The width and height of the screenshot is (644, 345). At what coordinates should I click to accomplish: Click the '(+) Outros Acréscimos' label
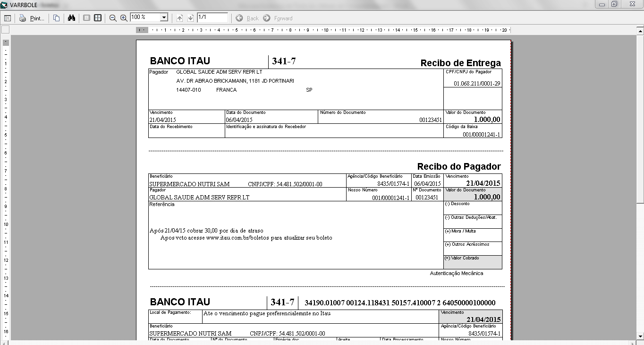[x=467, y=244]
